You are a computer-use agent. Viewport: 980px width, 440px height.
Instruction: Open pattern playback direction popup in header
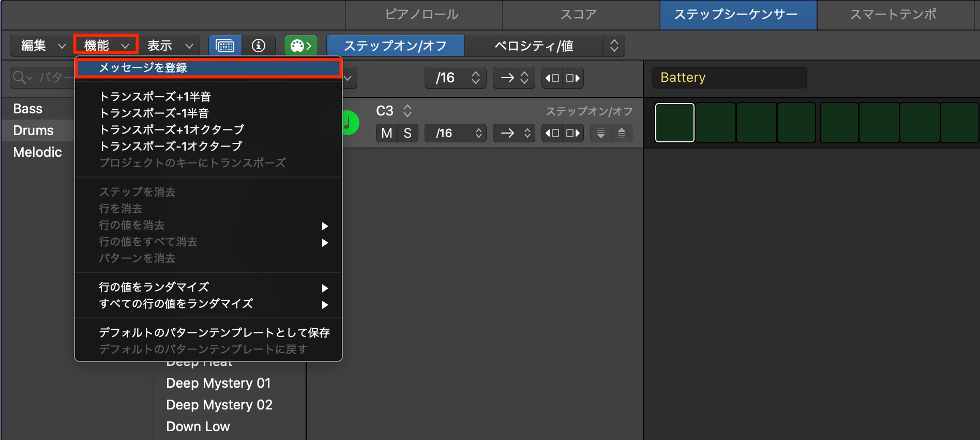[x=514, y=78]
